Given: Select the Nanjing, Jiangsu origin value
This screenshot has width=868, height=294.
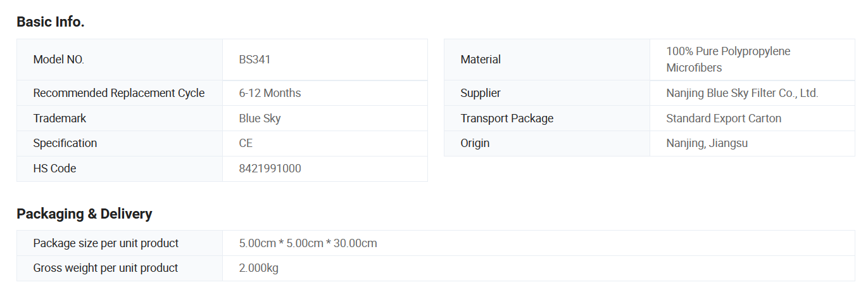Looking at the screenshot, I should pyautogui.click(x=707, y=143).
